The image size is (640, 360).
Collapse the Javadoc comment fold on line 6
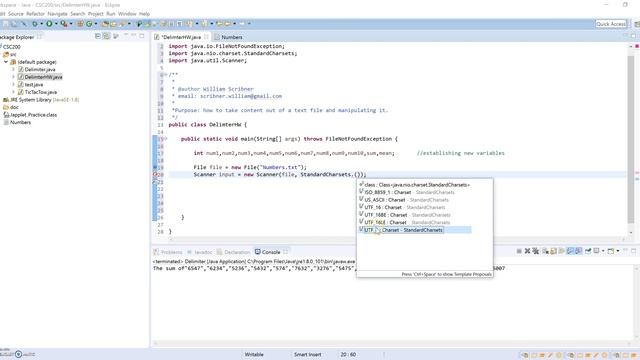click(x=165, y=75)
